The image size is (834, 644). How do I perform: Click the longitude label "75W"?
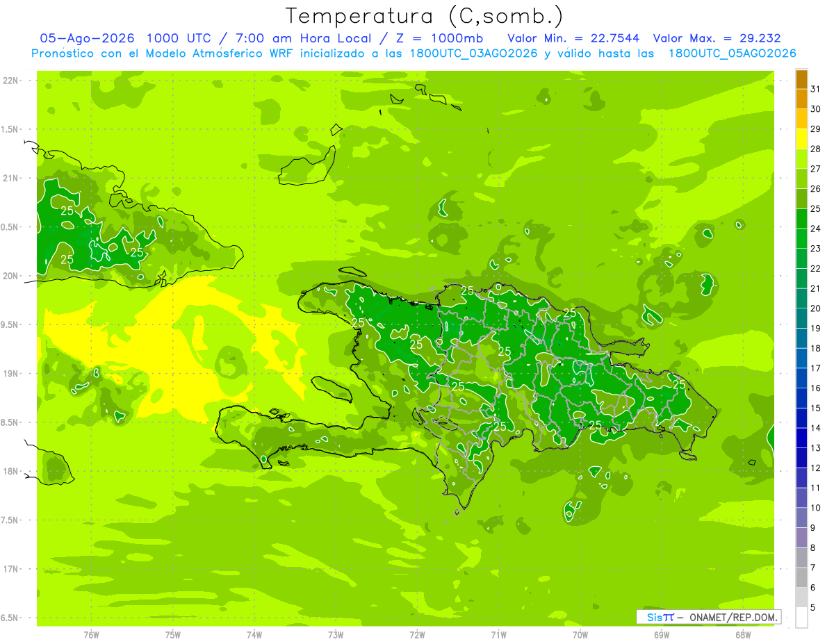point(173,635)
